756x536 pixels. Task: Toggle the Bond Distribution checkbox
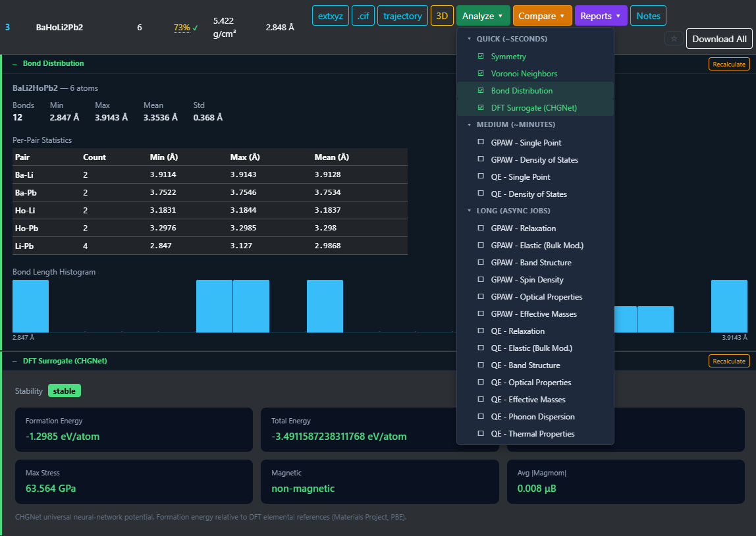click(x=481, y=91)
